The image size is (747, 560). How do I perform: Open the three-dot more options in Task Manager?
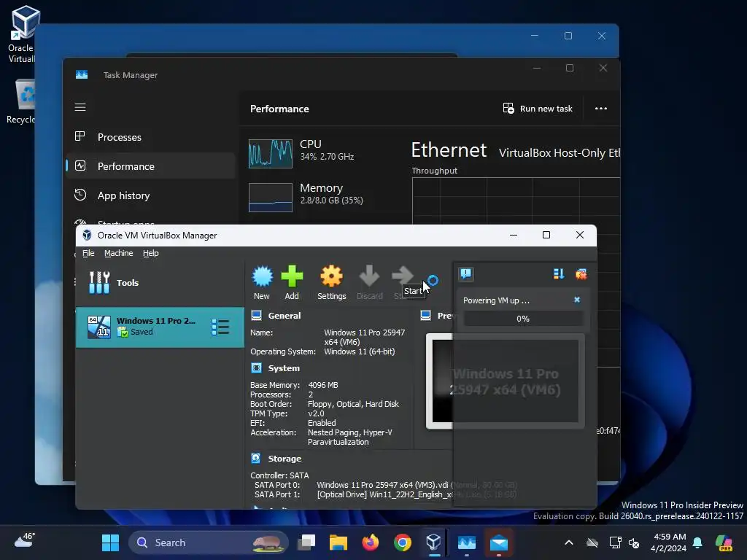(x=601, y=109)
